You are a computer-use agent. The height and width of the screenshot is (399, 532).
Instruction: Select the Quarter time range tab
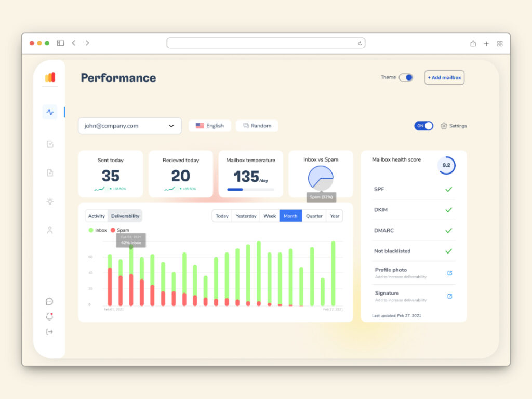point(314,216)
